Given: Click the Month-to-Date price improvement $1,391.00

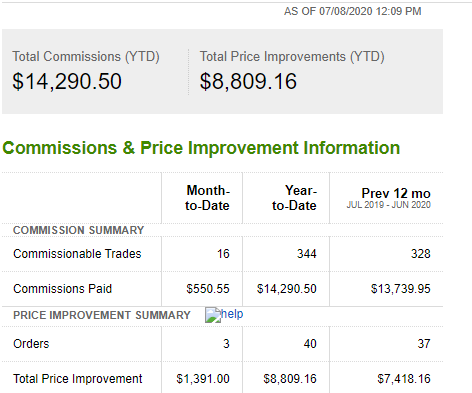Looking at the screenshot, I should pyautogui.click(x=203, y=379).
